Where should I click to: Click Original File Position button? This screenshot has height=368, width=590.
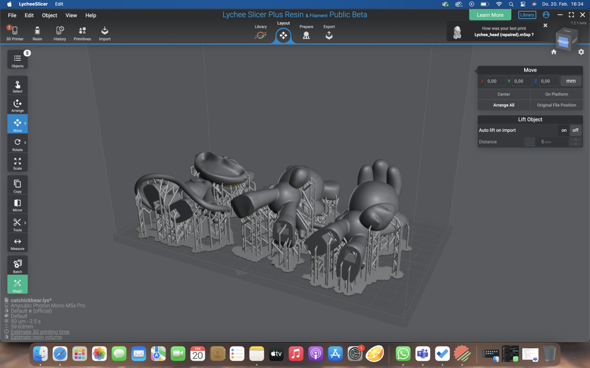[x=557, y=105]
